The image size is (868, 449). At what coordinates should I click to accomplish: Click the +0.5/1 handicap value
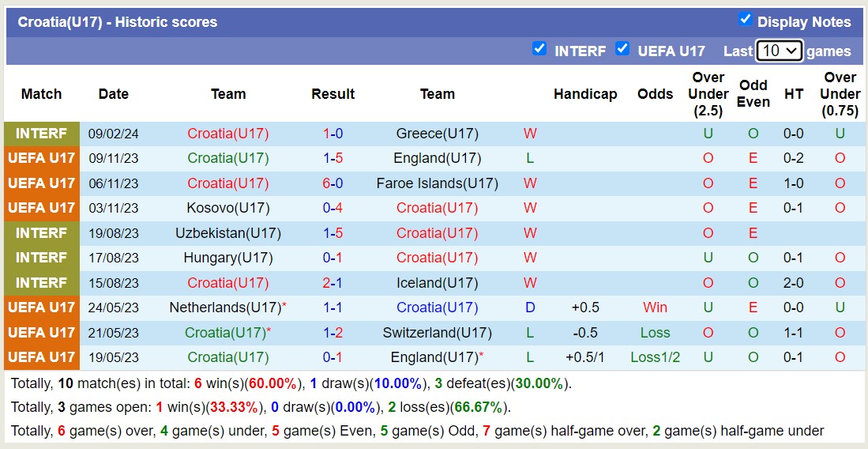pos(585,357)
